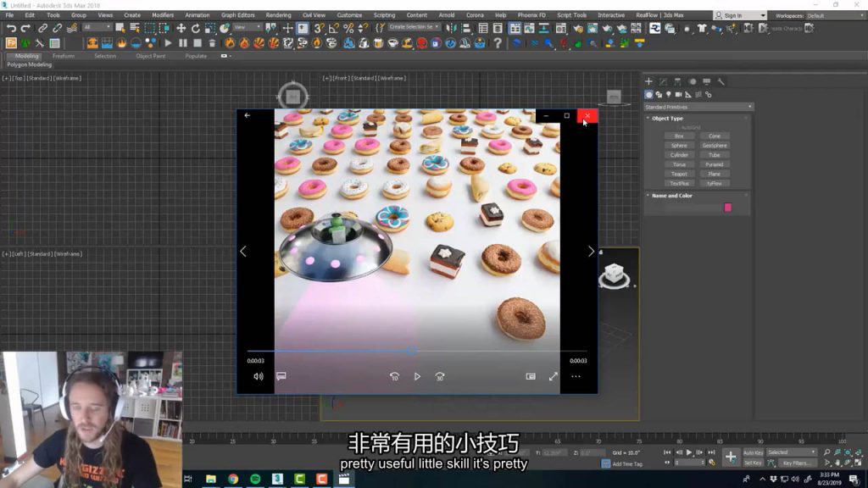Skip back 10 seconds in the video
Screen dimensions: 868x488
[394, 376]
